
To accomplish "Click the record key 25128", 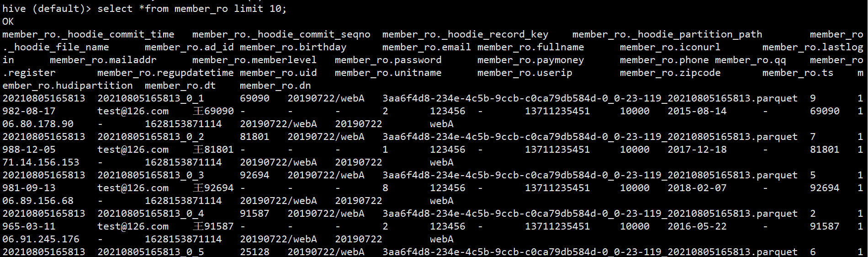I will click(x=254, y=252).
